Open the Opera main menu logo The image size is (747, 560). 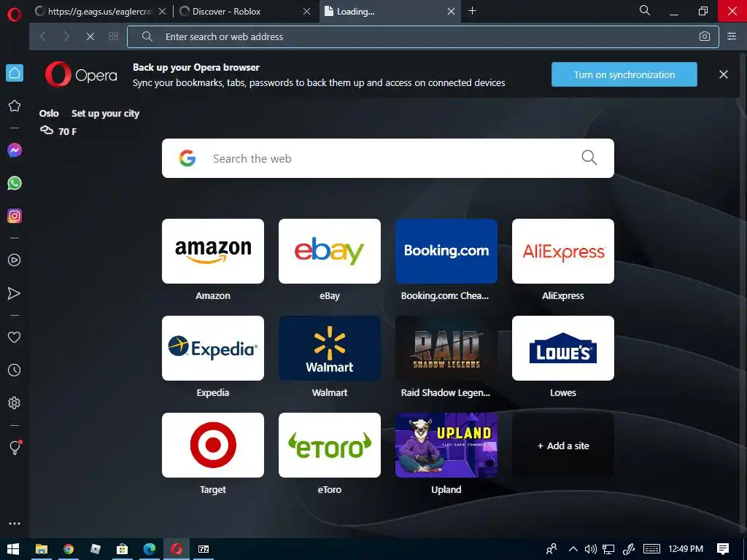[15, 14]
